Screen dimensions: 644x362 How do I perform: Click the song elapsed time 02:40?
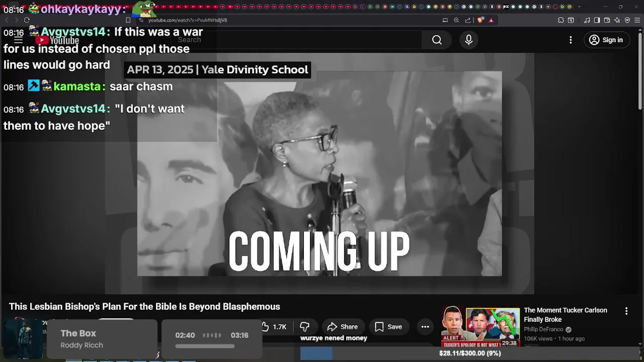coord(185,335)
